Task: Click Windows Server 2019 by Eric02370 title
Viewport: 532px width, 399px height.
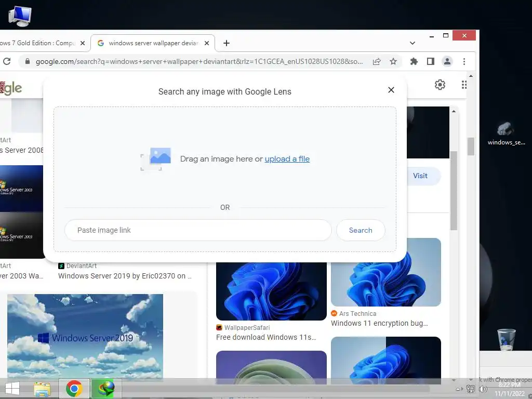Action: point(125,276)
